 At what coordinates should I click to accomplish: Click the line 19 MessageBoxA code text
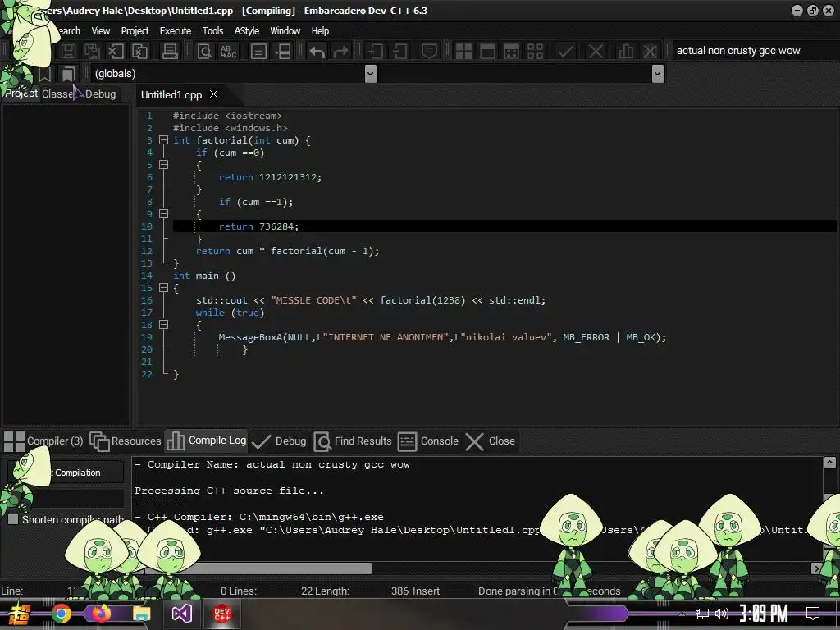442,337
